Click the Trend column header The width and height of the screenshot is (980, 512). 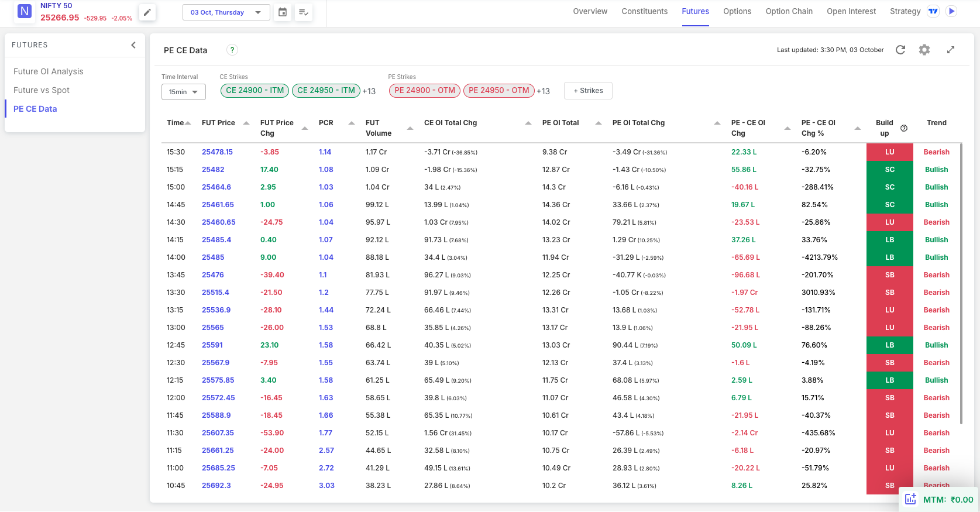(x=936, y=123)
